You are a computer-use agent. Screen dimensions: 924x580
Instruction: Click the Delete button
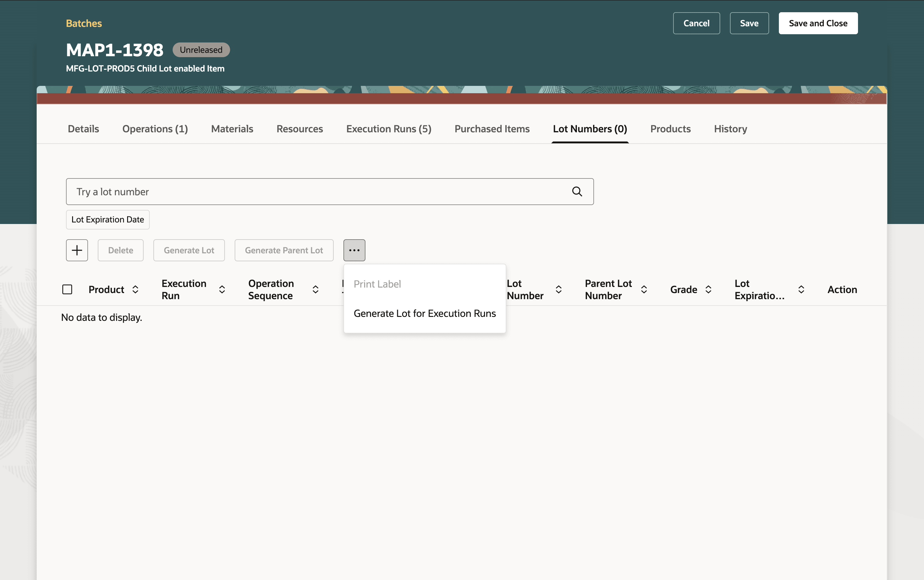(x=120, y=250)
